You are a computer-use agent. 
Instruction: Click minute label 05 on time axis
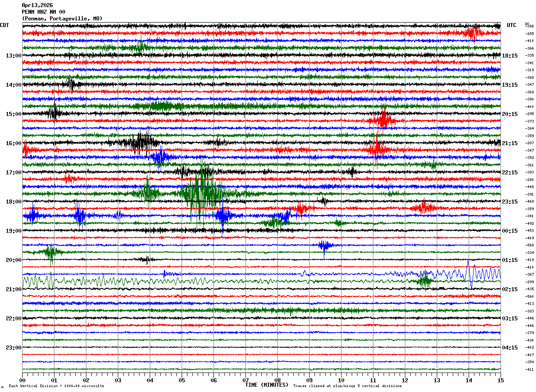point(182,380)
